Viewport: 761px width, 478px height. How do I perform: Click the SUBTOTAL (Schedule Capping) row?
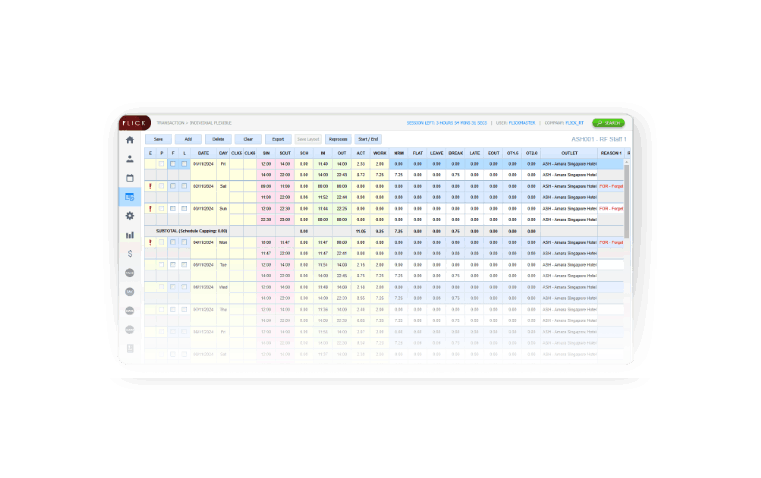pyautogui.click(x=384, y=231)
